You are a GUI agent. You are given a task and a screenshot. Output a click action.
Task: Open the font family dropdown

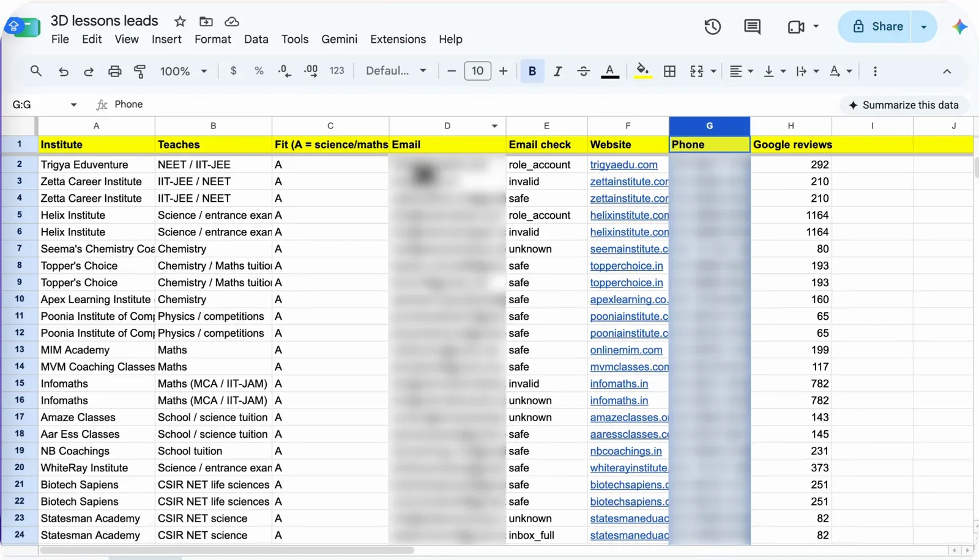pyautogui.click(x=396, y=71)
